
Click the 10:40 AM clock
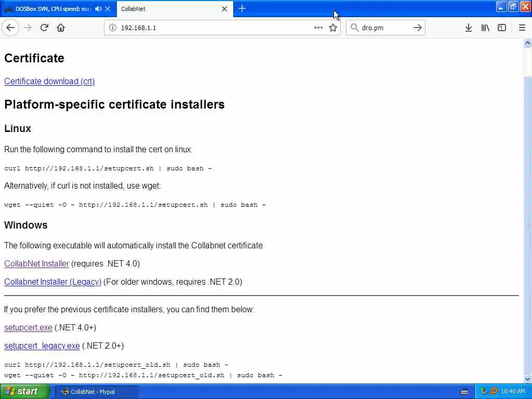(x=513, y=392)
